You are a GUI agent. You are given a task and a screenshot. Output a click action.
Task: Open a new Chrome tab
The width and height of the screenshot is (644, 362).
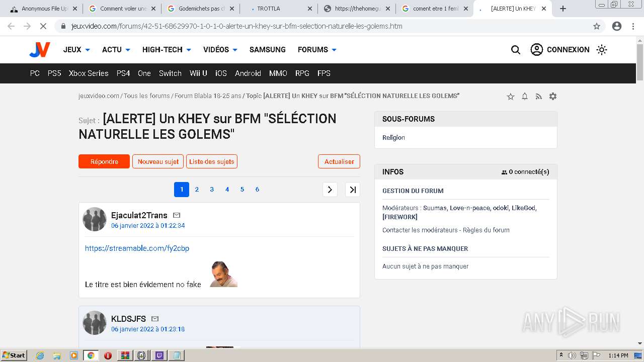563,9
